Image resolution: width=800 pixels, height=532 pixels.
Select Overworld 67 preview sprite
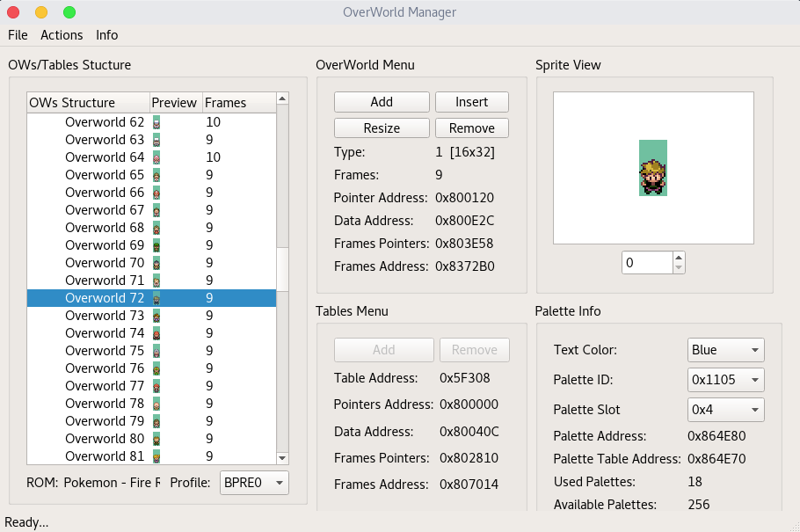pyautogui.click(x=156, y=210)
